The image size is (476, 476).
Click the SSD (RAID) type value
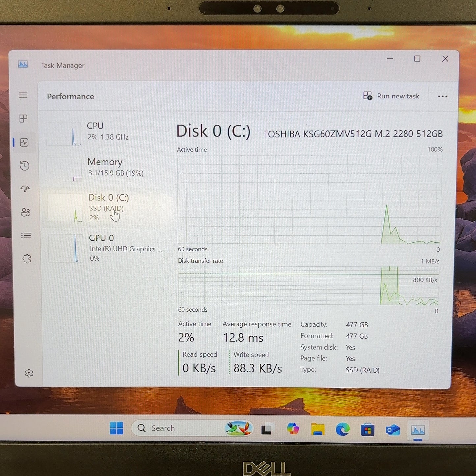point(362,370)
